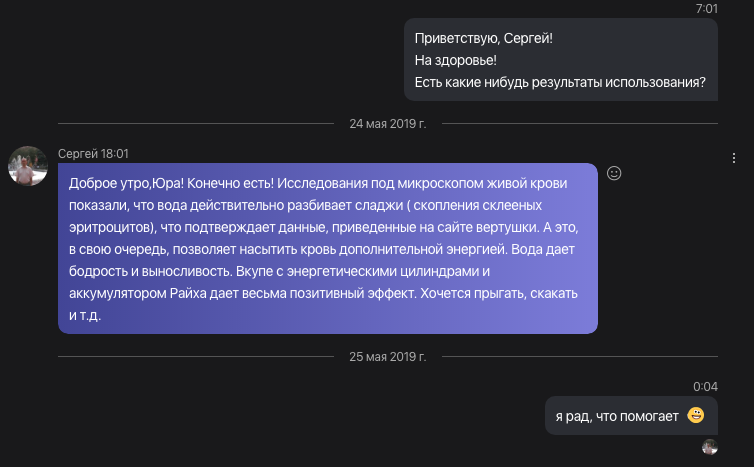Click the 18:01 time next to Сергей
This screenshot has width=754, height=467.
(x=115, y=154)
